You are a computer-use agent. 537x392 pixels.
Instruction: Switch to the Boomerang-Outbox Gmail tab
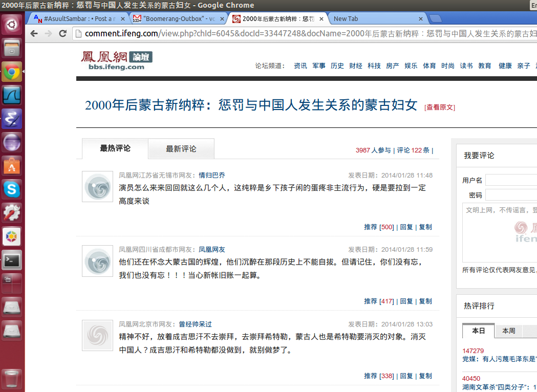click(178, 19)
